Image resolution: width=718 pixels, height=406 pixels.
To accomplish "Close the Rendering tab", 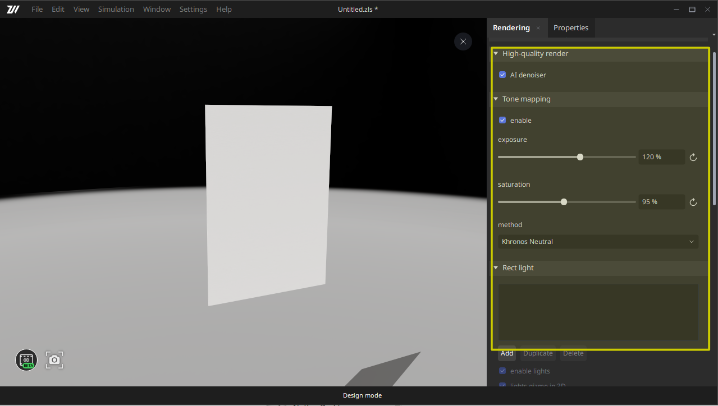I will [538, 28].
